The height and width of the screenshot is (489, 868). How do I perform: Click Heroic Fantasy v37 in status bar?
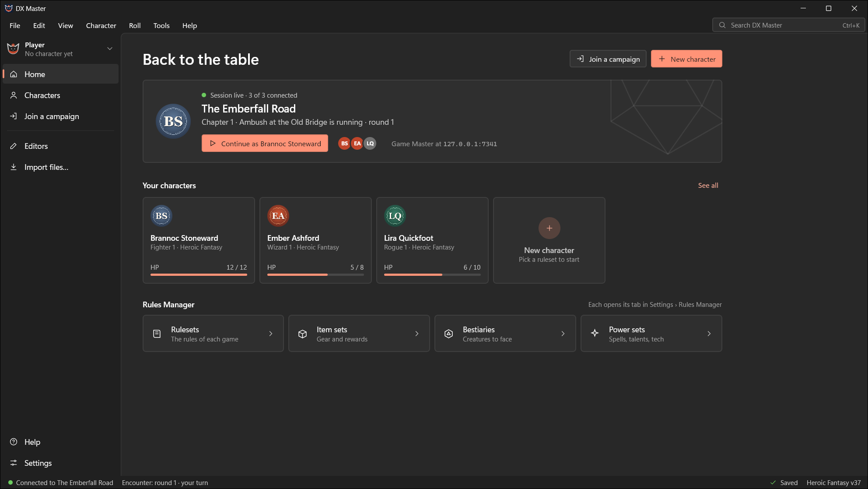pos(833,482)
